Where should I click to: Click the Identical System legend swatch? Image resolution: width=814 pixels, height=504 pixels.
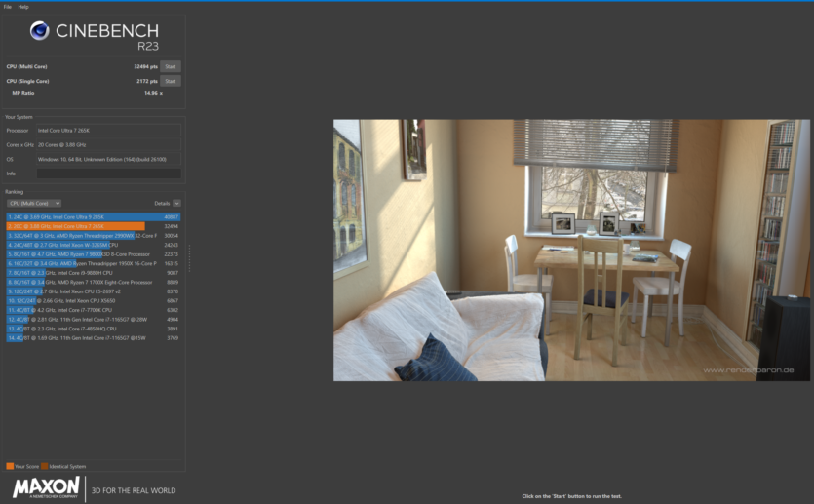coord(44,466)
